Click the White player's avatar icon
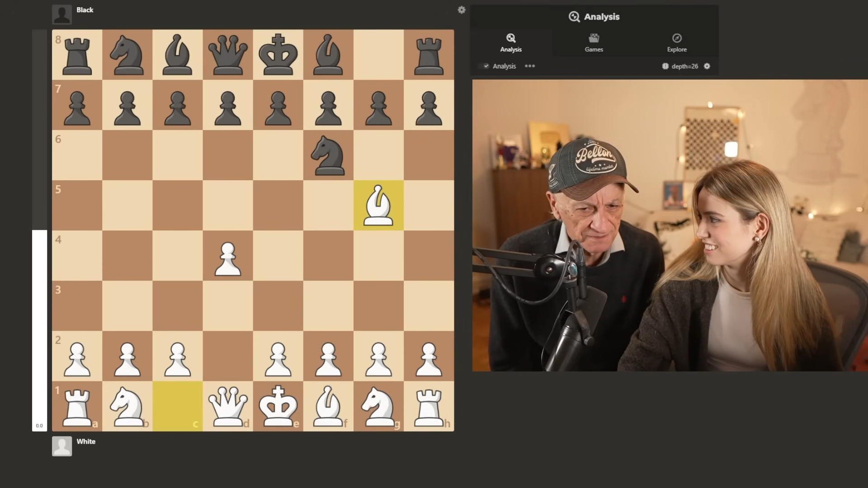The image size is (868, 488). pos(61,446)
